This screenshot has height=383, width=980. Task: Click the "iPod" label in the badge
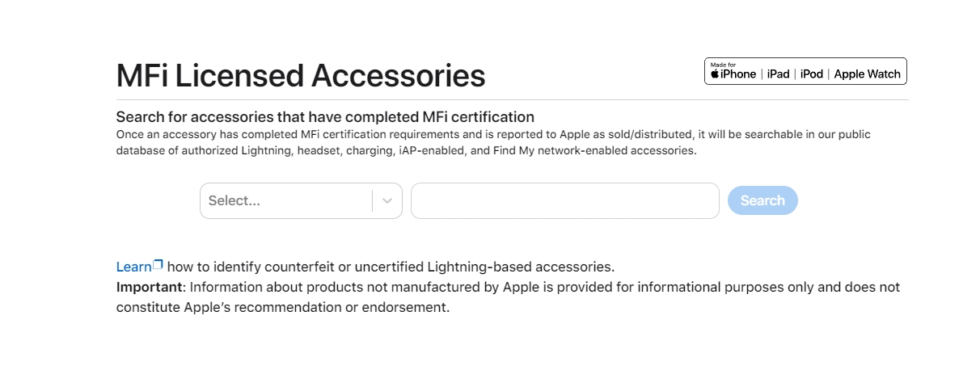click(811, 74)
